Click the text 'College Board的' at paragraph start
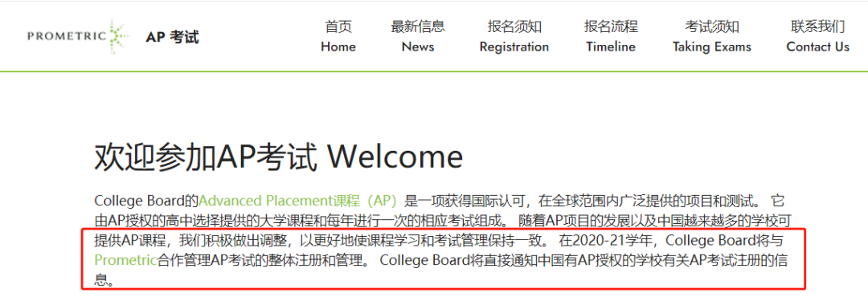 coord(147,200)
